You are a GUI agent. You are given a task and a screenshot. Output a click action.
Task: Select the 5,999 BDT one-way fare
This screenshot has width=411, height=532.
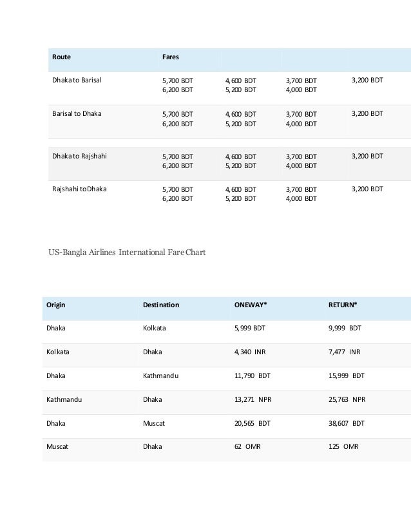click(x=249, y=328)
